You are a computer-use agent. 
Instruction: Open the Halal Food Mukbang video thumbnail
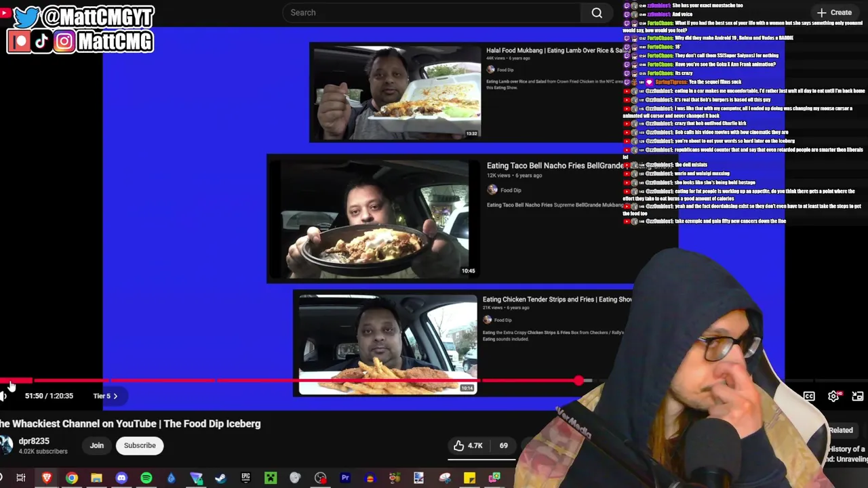(x=395, y=94)
